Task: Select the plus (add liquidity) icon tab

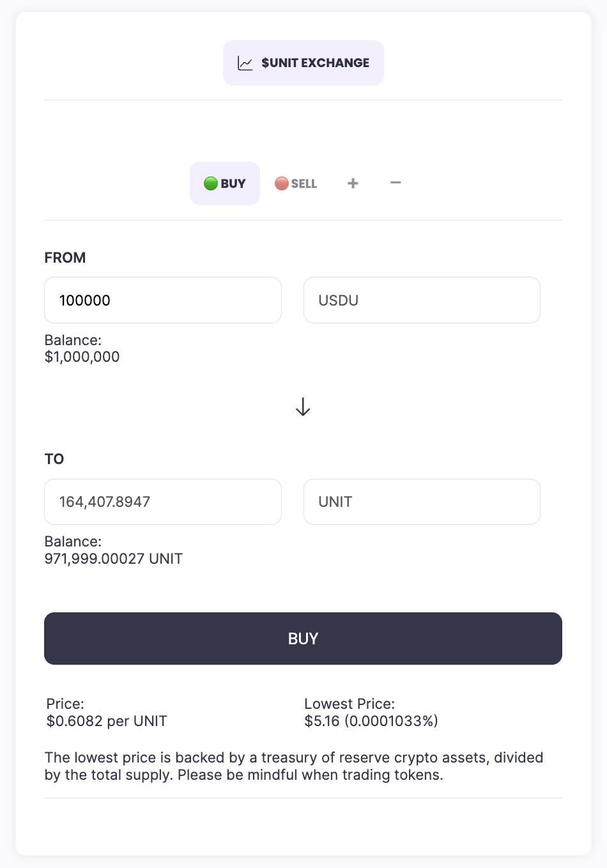Action: 353,183
